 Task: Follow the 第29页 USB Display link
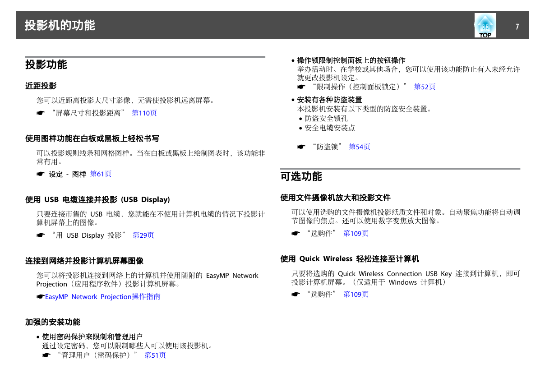coord(143,235)
